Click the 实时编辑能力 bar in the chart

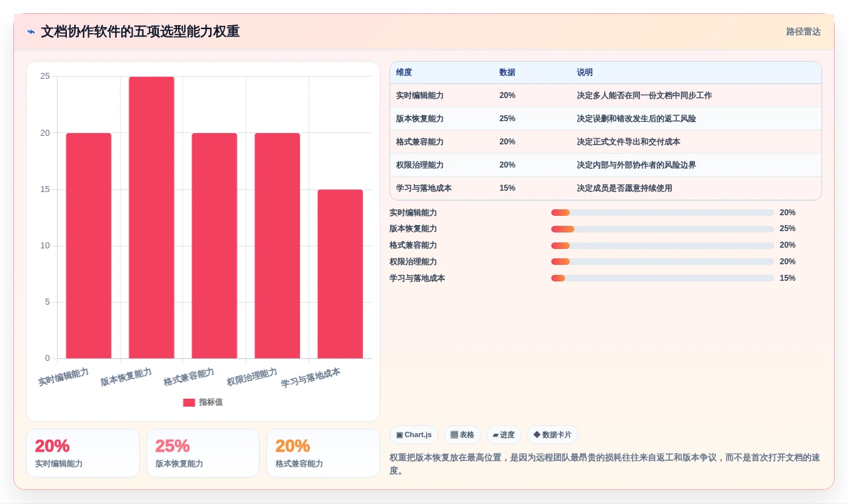(x=89, y=246)
